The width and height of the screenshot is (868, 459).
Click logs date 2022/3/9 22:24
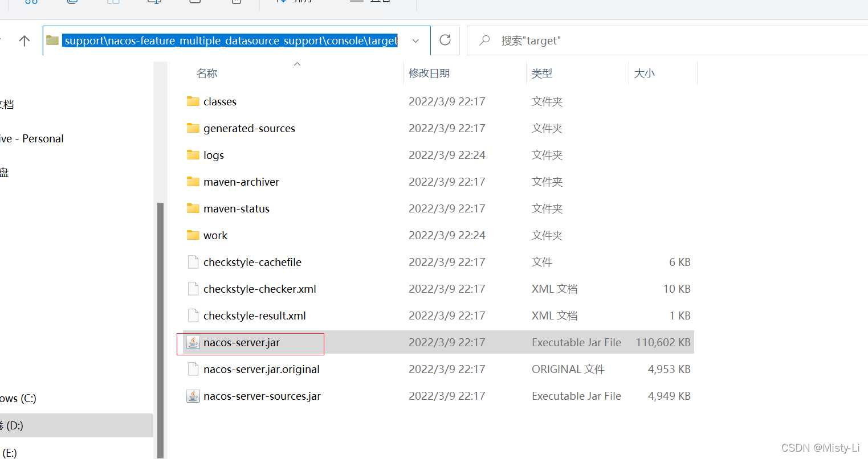click(x=447, y=155)
